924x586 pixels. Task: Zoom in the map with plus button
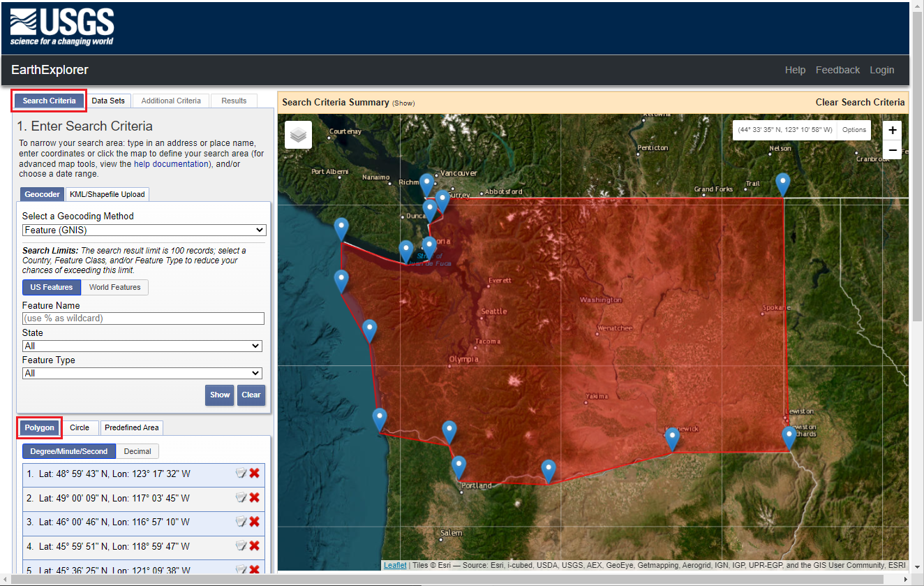point(893,131)
